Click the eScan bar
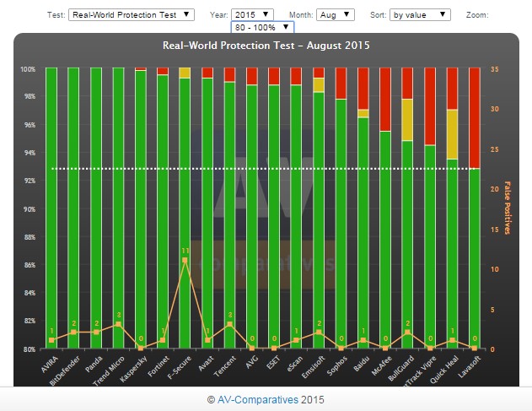The height and width of the screenshot is (411, 532). tap(296, 208)
